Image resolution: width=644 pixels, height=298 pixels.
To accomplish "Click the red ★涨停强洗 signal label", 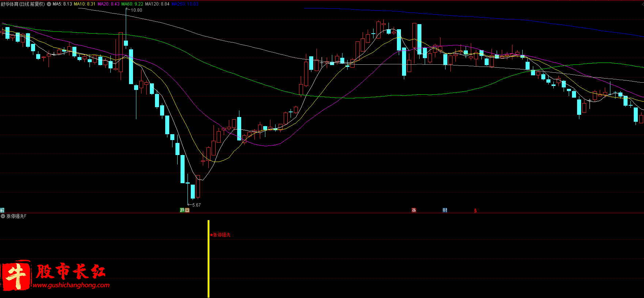I will (220, 235).
